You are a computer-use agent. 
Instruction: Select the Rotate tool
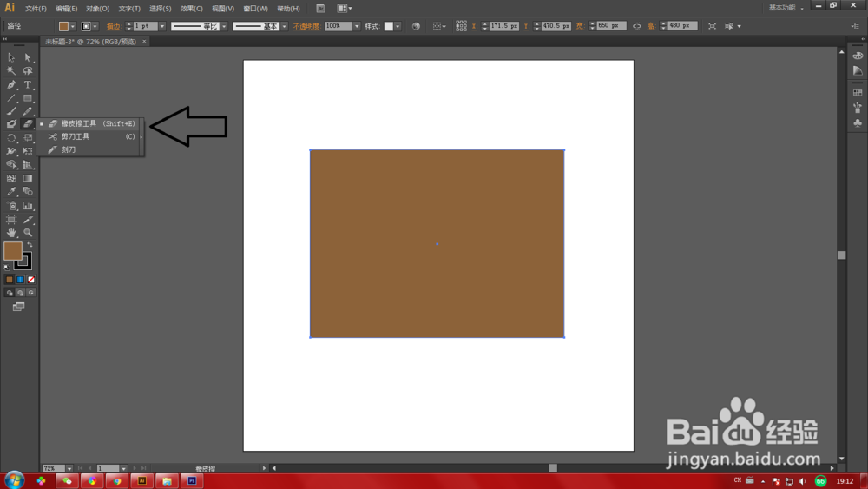(x=11, y=138)
